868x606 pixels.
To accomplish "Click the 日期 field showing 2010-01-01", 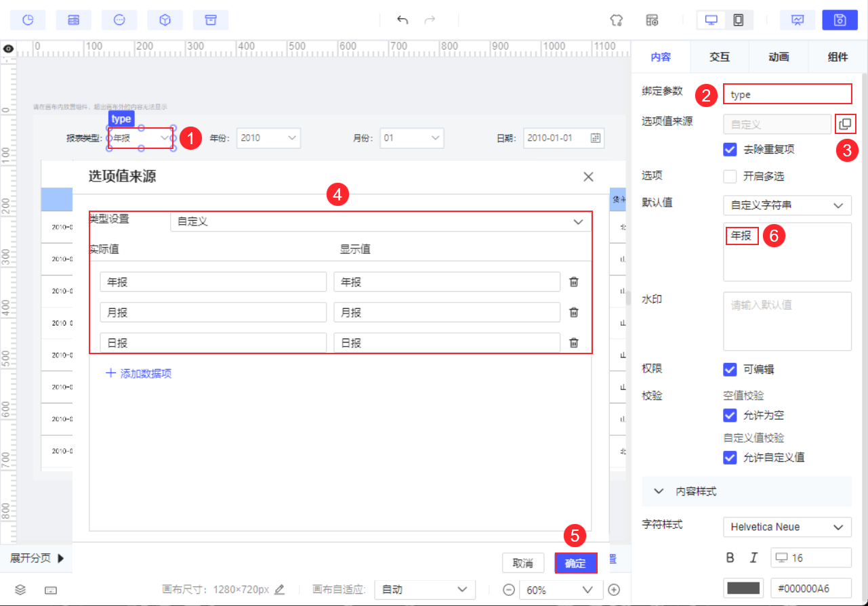I will (x=564, y=138).
